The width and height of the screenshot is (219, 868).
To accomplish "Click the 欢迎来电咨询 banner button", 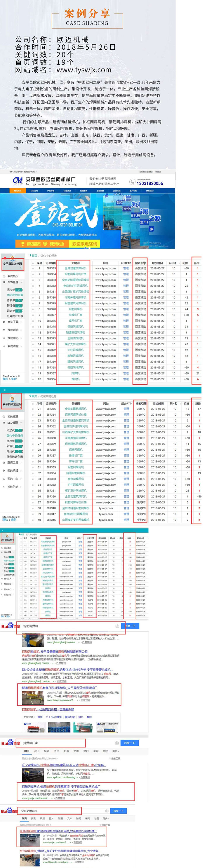I will click(85, 244).
